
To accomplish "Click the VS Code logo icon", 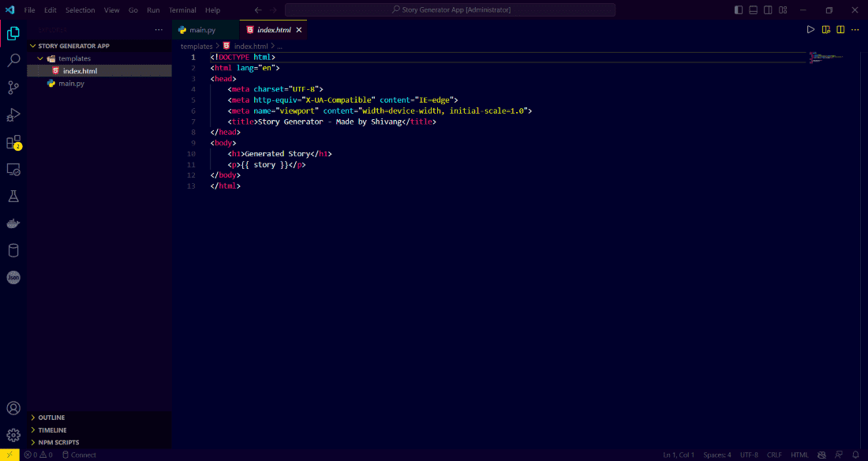I will [x=10, y=10].
